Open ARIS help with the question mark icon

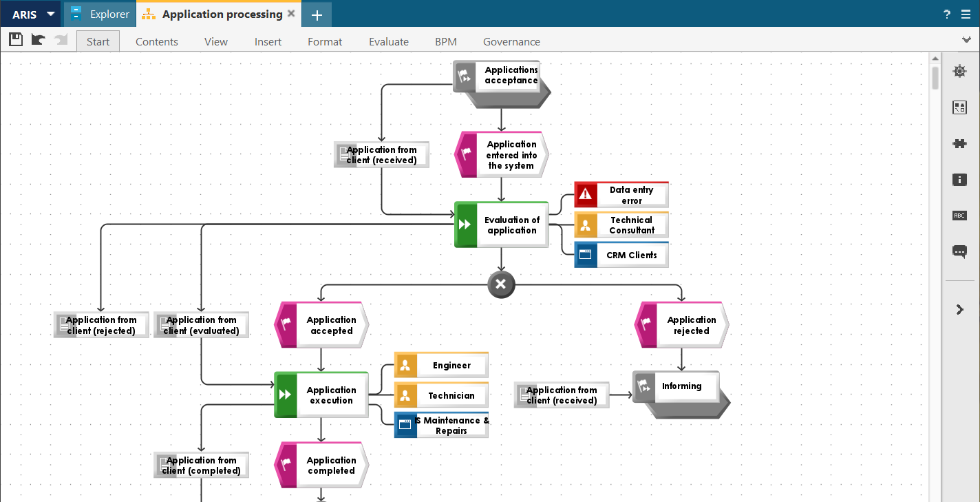(946, 14)
